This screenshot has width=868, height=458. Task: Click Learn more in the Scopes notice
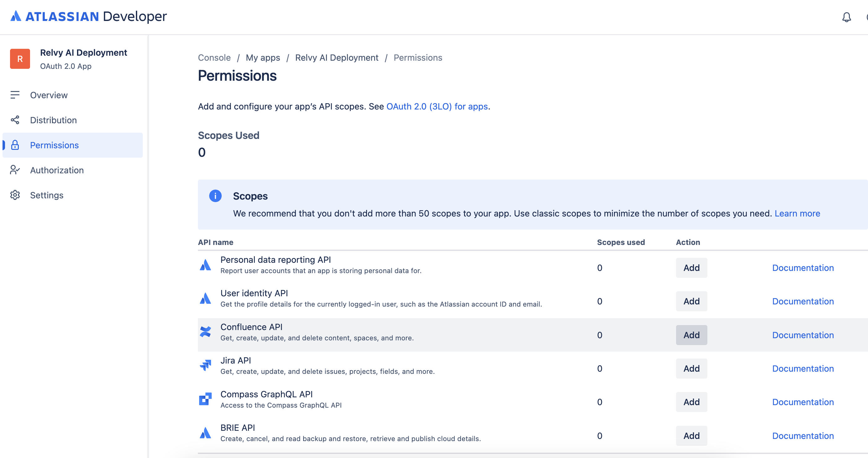coord(797,214)
